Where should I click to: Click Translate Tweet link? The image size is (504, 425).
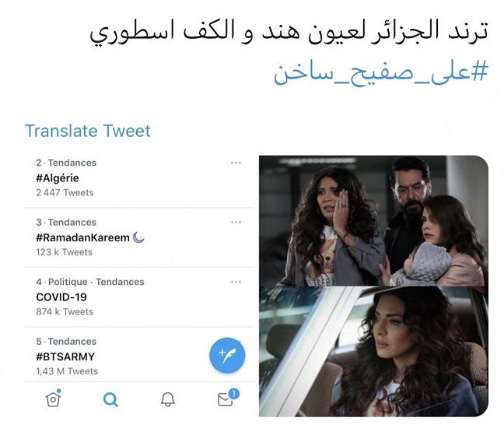[x=88, y=131]
